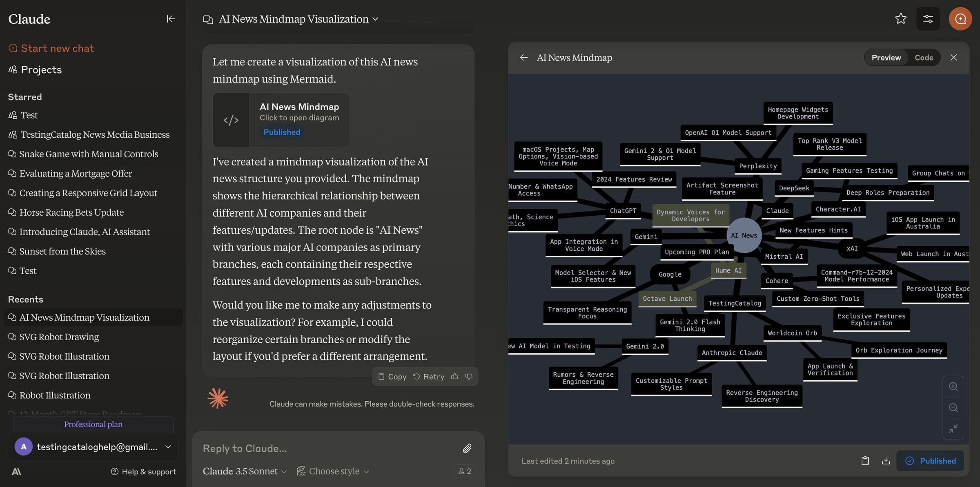Open the Choose style dropdown
Image resolution: width=980 pixels, height=487 pixels.
[x=333, y=471]
